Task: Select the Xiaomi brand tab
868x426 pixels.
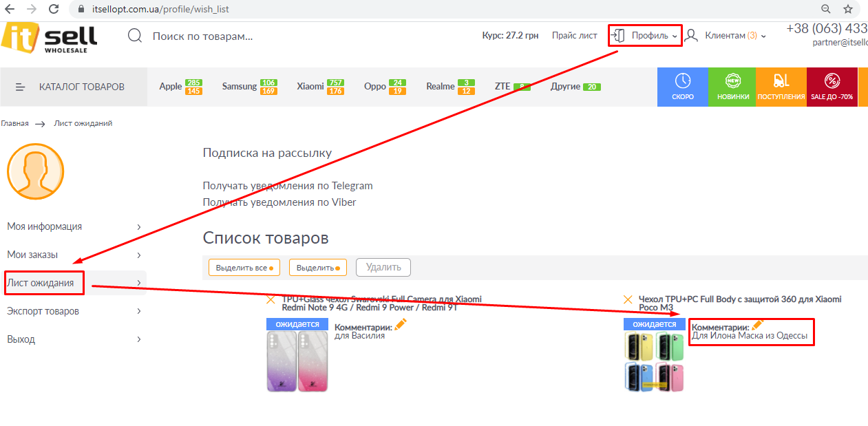Action: click(x=310, y=87)
